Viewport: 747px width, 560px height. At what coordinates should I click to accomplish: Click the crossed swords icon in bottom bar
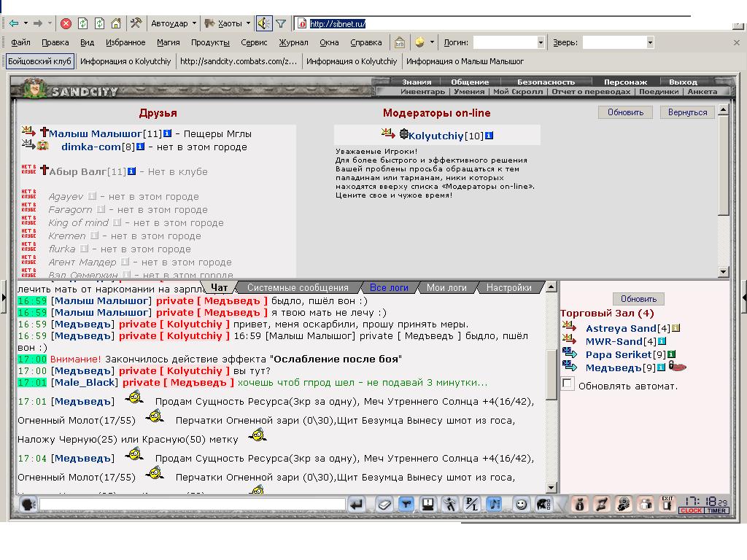click(602, 505)
